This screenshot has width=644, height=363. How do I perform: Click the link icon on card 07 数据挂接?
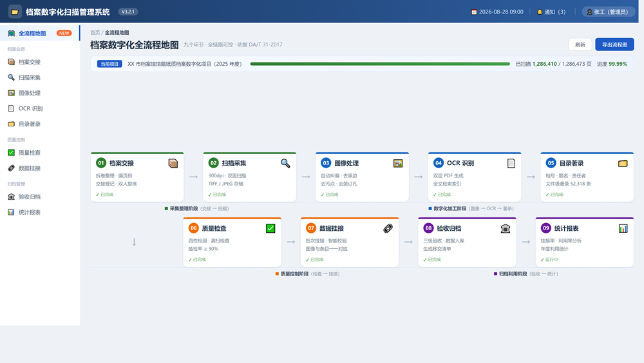[x=388, y=229]
